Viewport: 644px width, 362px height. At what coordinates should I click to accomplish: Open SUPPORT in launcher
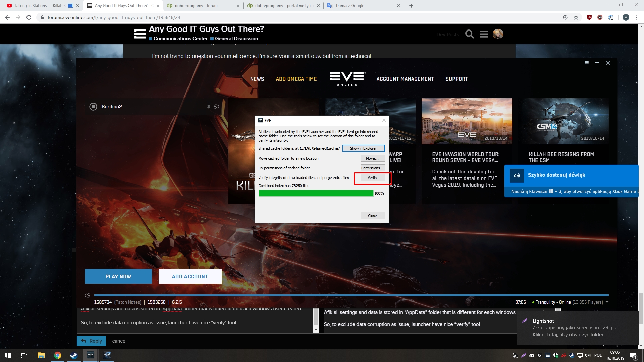pyautogui.click(x=457, y=79)
